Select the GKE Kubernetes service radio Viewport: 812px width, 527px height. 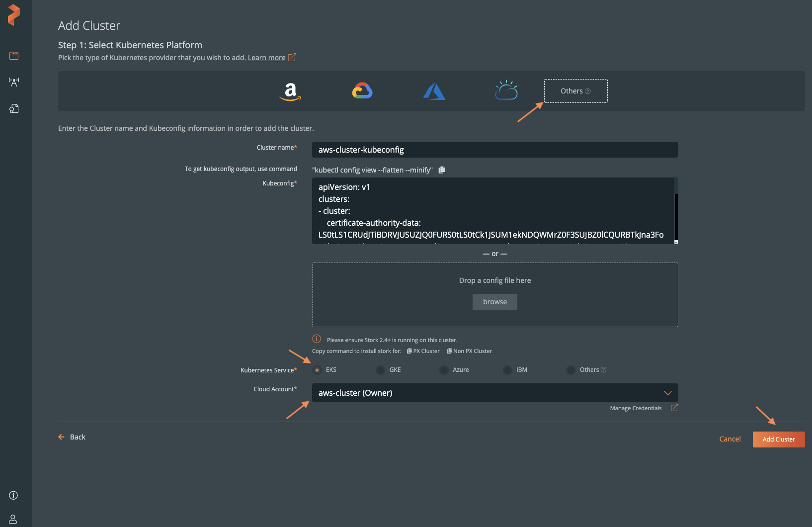coord(381,370)
